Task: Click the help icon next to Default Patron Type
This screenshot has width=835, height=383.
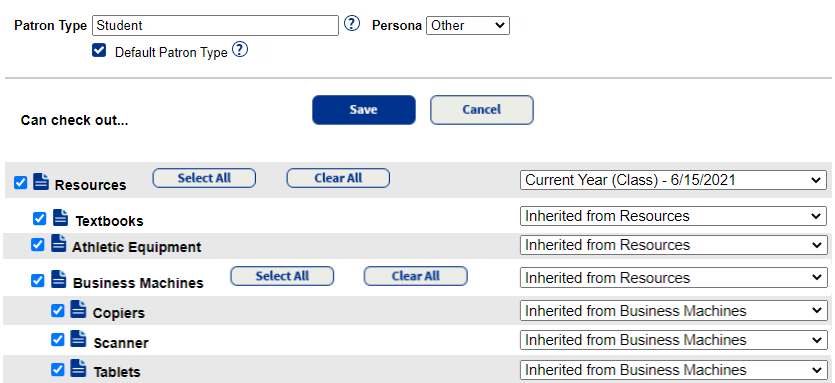Action: (x=240, y=50)
